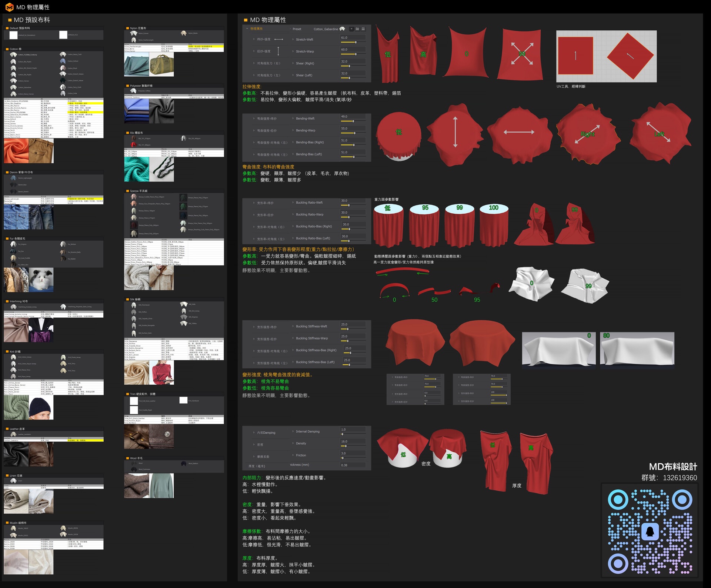Click the Nylon duffel bag photo thumbnail
Image resolution: width=711 pixels, height=588 pixels.
point(162,64)
